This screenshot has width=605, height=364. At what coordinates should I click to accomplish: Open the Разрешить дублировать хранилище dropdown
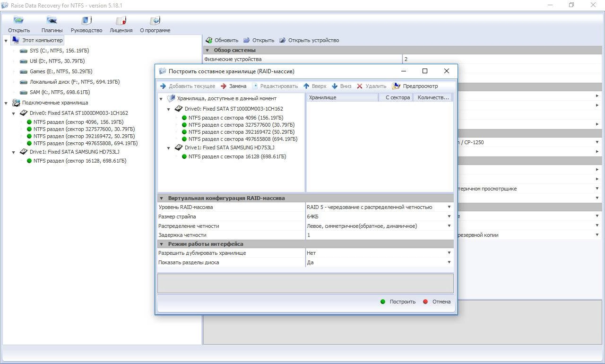point(449,253)
